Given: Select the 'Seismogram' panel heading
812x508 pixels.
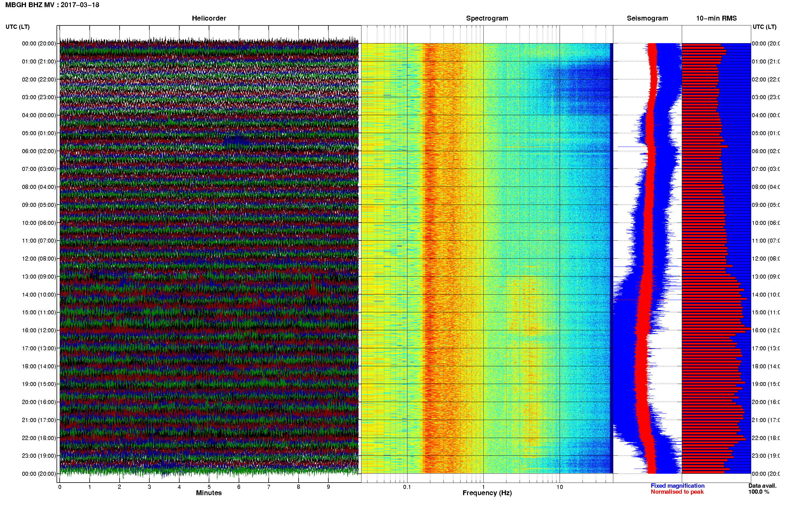Looking at the screenshot, I should [648, 18].
